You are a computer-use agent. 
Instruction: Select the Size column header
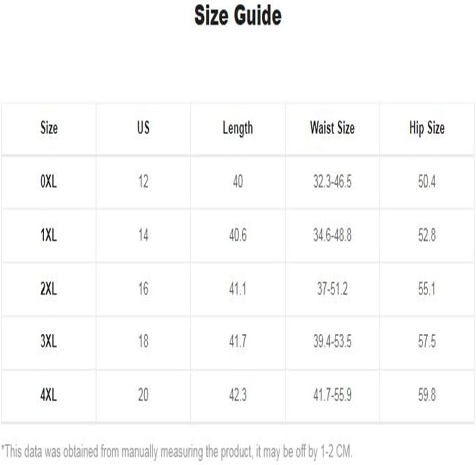[49, 128]
